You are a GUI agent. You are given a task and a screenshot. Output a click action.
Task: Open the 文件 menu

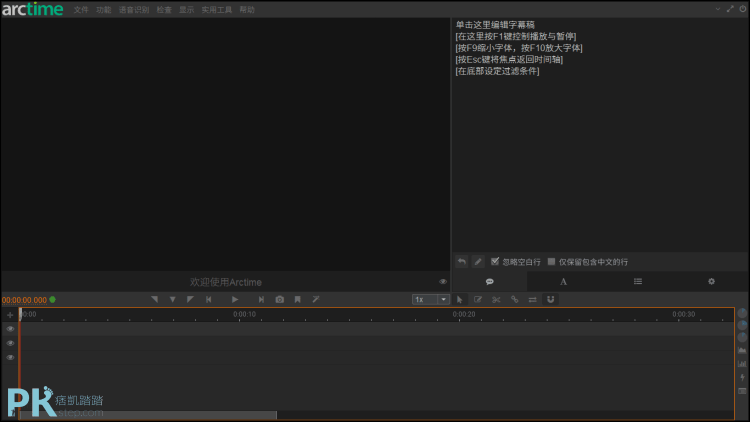[81, 10]
